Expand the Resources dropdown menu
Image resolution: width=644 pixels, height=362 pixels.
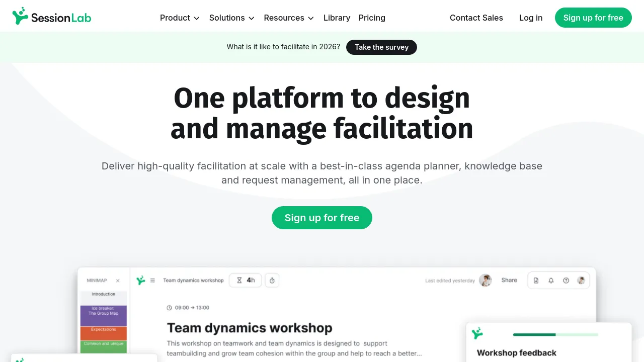(x=289, y=18)
